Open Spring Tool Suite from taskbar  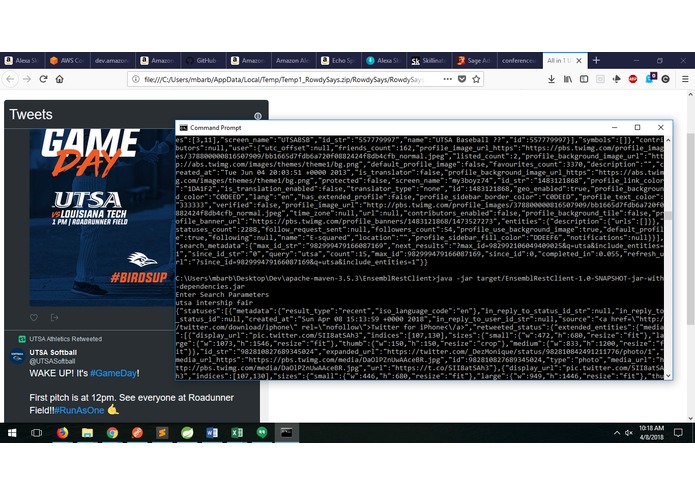pos(187,432)
